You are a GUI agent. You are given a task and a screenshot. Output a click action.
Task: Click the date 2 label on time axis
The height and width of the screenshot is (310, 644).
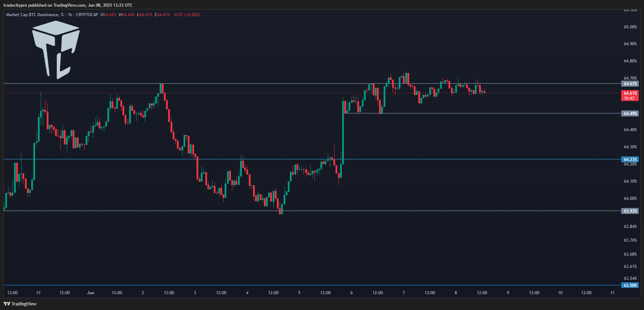(x=143, y=293)
